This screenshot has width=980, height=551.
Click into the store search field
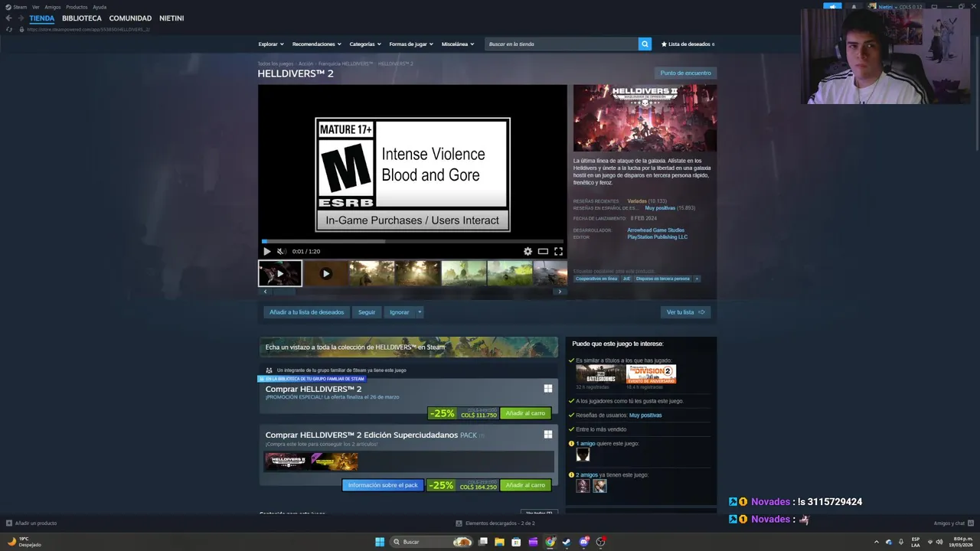click(562, 44)
